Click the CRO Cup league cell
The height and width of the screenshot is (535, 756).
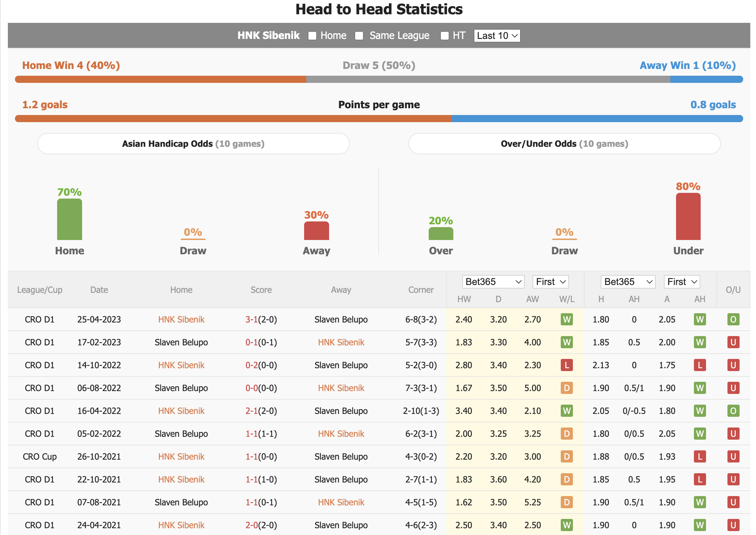(40, 456)
